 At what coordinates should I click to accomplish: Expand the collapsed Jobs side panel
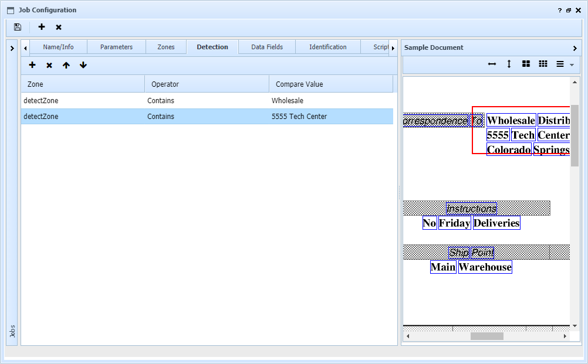(x=12, y=48)
